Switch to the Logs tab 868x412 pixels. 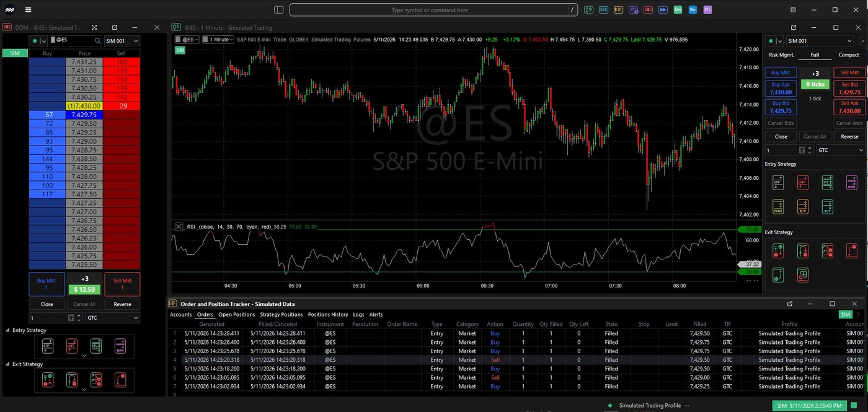(359, 315)
